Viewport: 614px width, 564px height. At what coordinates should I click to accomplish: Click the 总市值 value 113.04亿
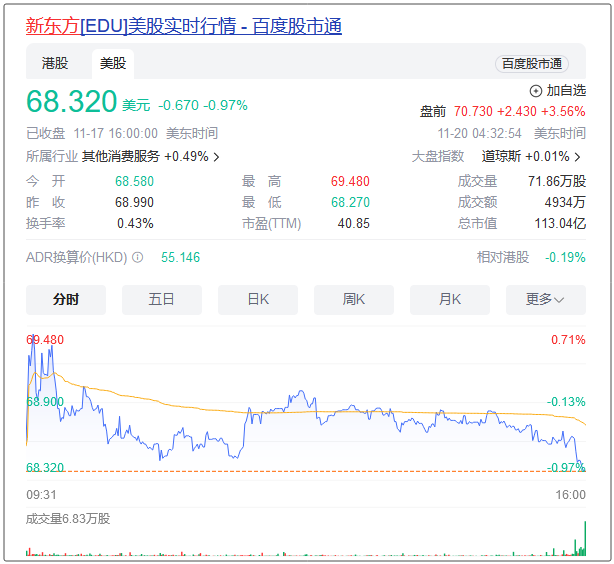tap(560, 224)
